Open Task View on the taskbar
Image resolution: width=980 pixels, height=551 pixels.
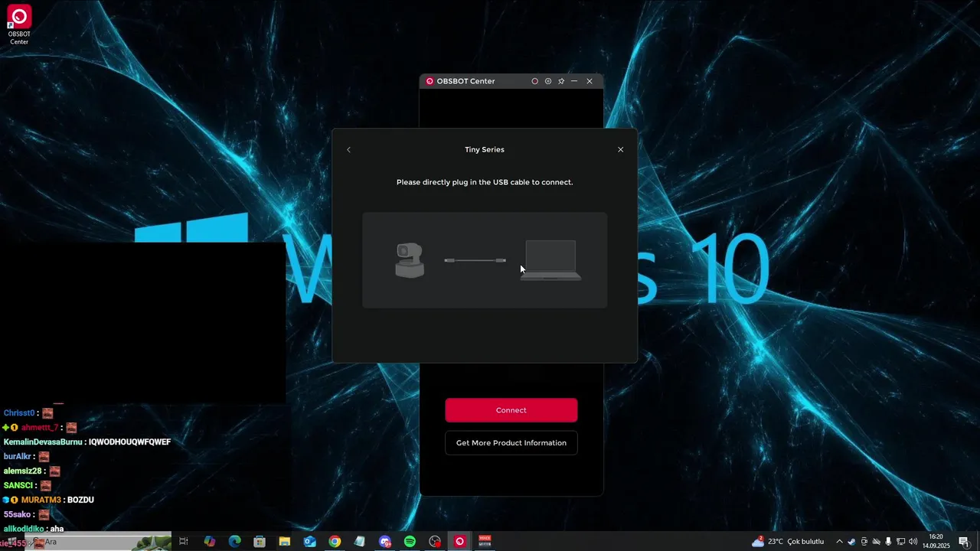pos(184,542)
